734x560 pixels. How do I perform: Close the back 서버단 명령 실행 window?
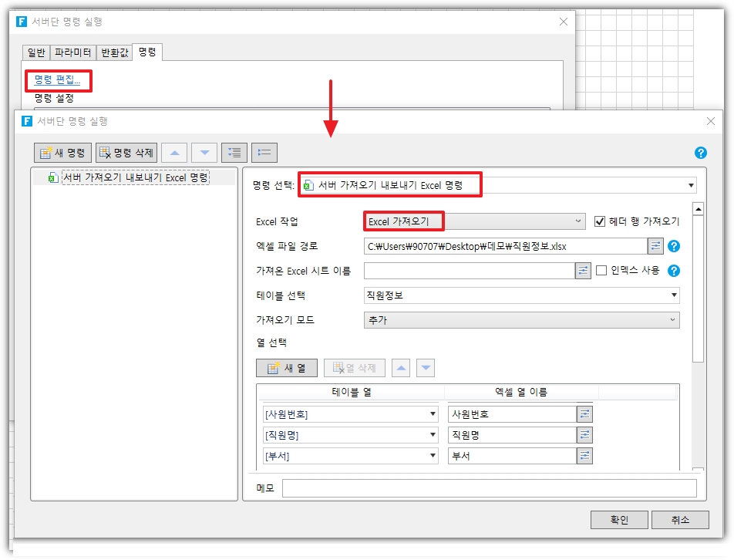[x=564, y=22]
